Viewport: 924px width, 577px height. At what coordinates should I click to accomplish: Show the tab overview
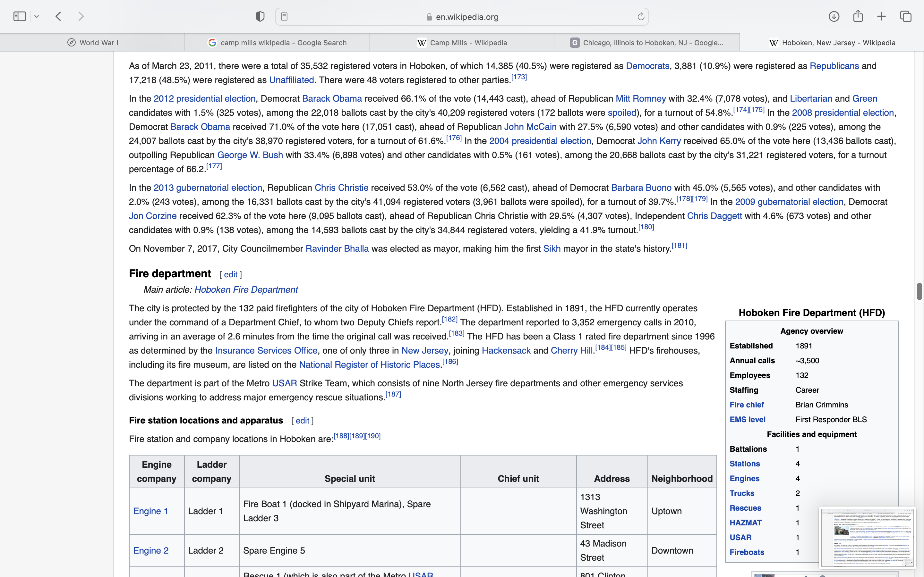tap(906, 16)
